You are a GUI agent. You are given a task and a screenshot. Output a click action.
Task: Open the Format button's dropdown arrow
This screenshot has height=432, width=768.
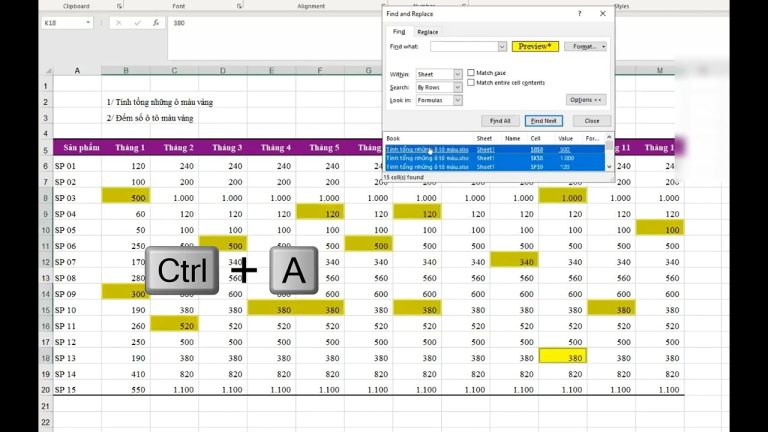(603, 47)
